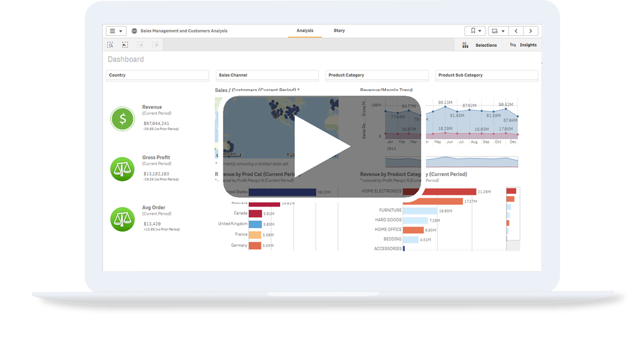Select the Home Electronics bar
The height and width of the screenshot is (347, 644).
[x=439, y=192]
